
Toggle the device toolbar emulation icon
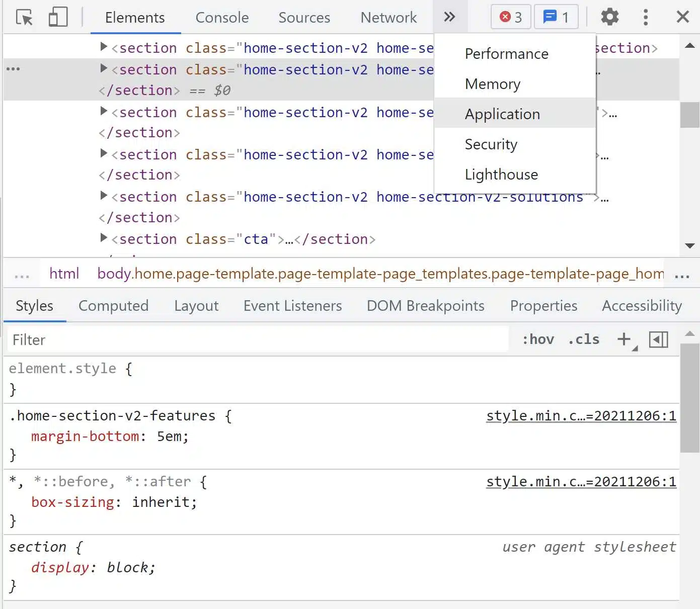(x=57, y=17)
